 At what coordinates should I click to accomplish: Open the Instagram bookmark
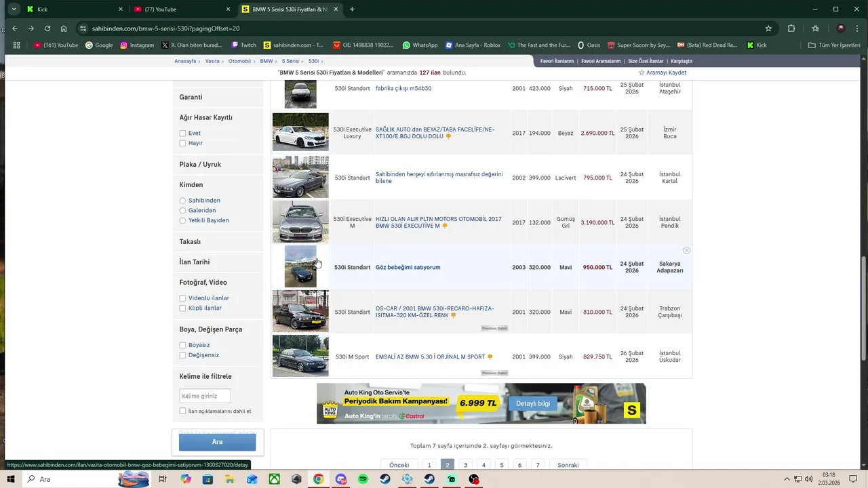point(137,45)
